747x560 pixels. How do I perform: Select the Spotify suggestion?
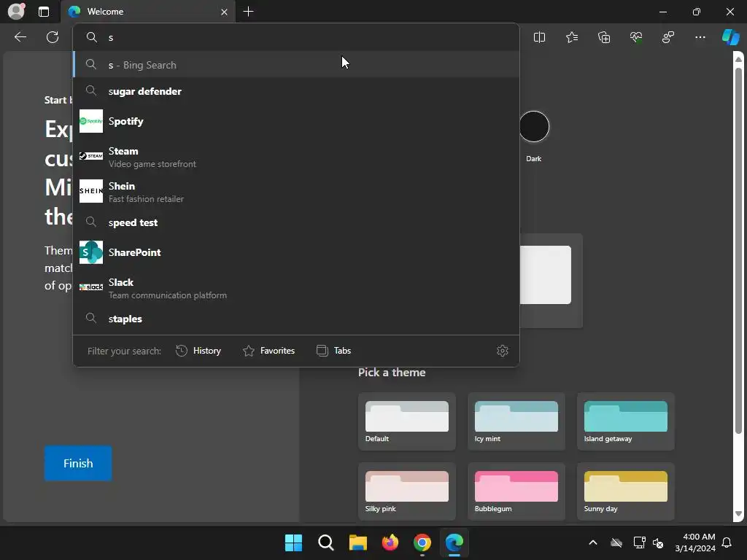(296, 121)
